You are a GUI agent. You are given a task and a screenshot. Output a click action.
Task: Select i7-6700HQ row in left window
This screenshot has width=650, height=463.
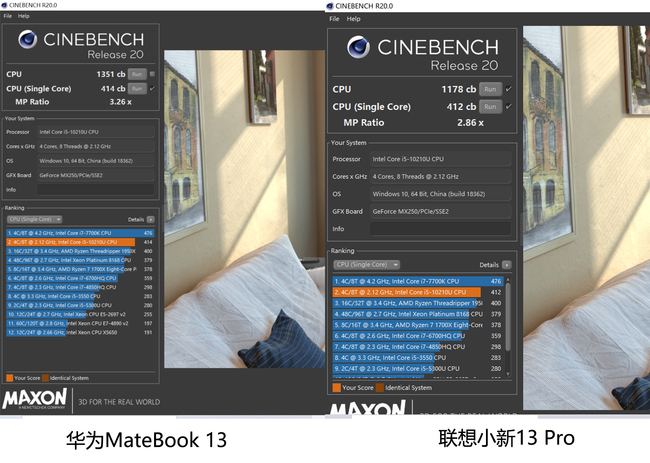[80, 278]
